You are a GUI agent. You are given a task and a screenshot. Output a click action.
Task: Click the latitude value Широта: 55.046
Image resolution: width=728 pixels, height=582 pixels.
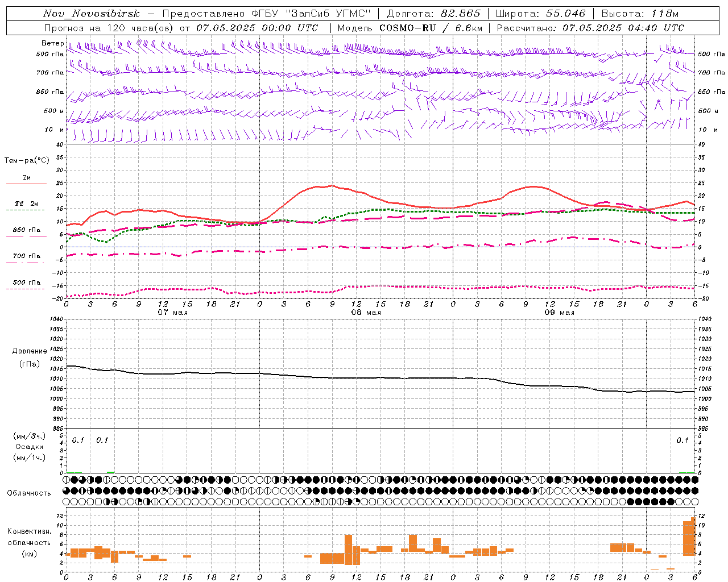540,14
